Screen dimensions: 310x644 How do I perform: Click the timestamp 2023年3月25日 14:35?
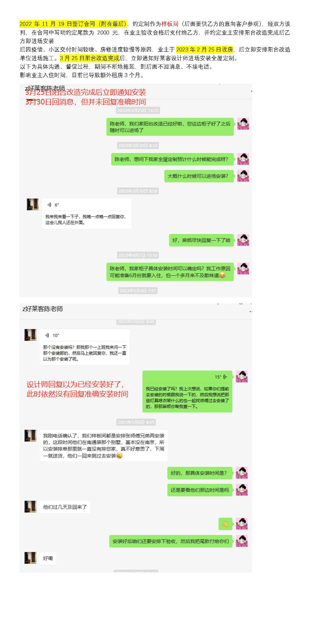pyautogui.click(x=138, y=111)
